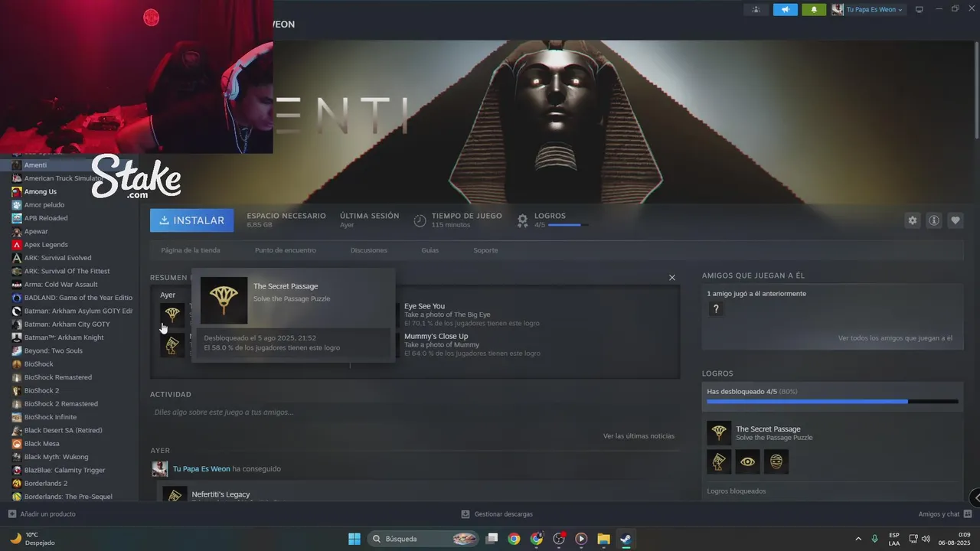
Task: Click the LOGROS achievements icon
Action: click(522, 220)
